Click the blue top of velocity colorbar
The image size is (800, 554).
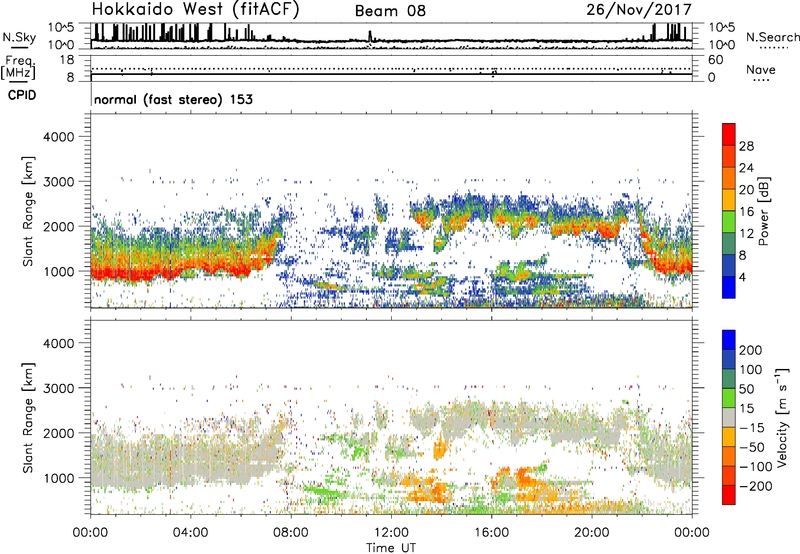(729, 340)
